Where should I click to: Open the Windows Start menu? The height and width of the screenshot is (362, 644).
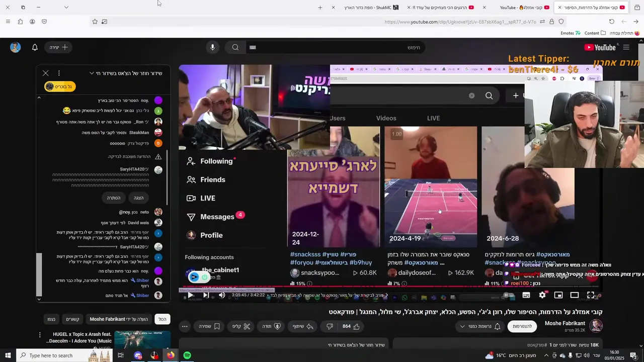pos(8,355)
